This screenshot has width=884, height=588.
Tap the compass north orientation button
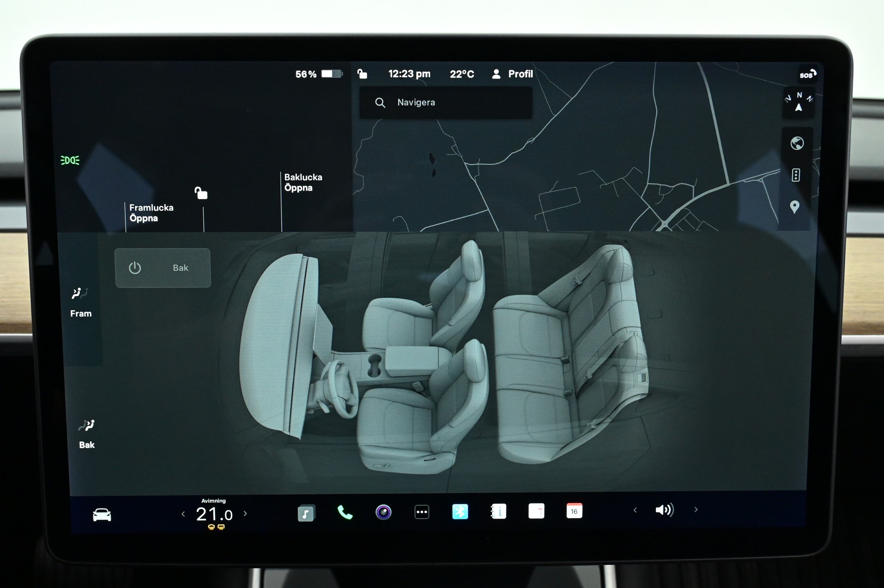[798, 103]
